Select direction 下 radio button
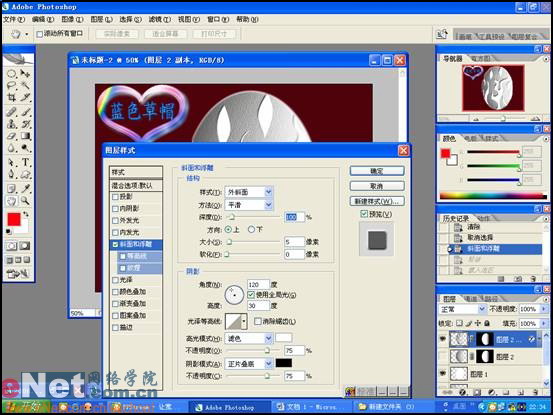This screenshot has width=553, height=415. click(x=251, y=230)
